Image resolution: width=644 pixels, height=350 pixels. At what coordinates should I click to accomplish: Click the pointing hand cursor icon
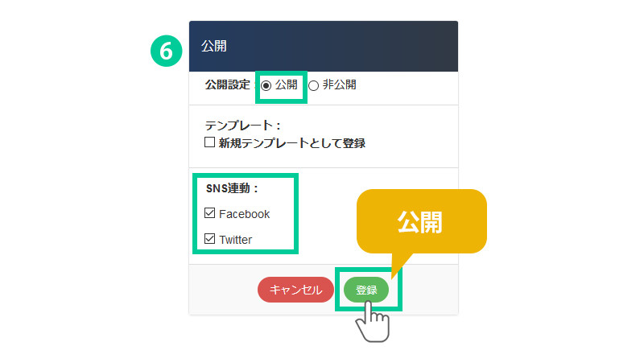click(372, 321)
